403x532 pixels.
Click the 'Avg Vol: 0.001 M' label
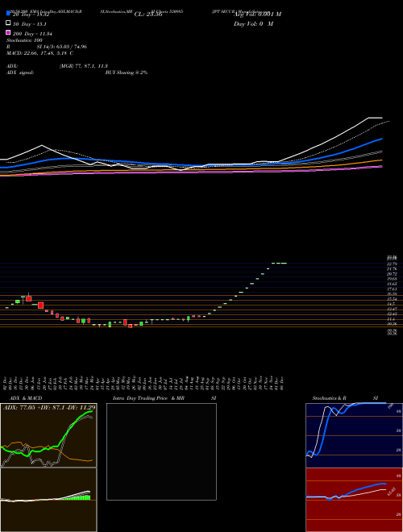[x=257, y=15]
